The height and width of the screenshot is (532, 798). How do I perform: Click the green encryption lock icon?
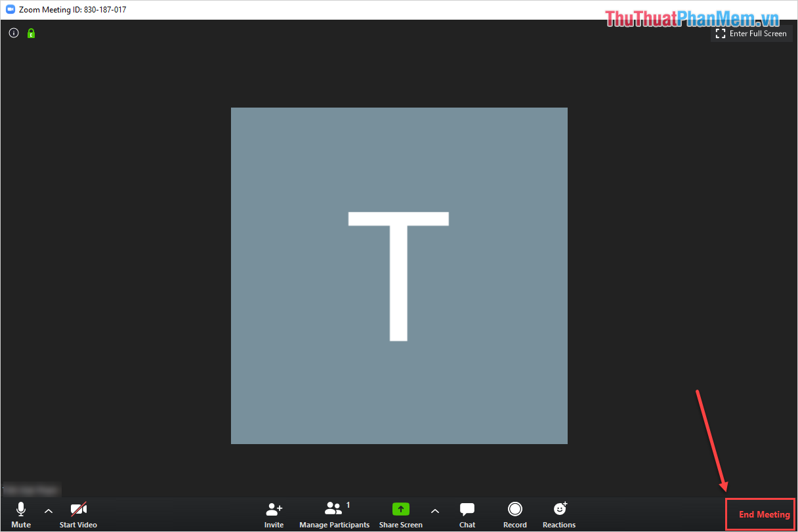(x=30, y=33)
